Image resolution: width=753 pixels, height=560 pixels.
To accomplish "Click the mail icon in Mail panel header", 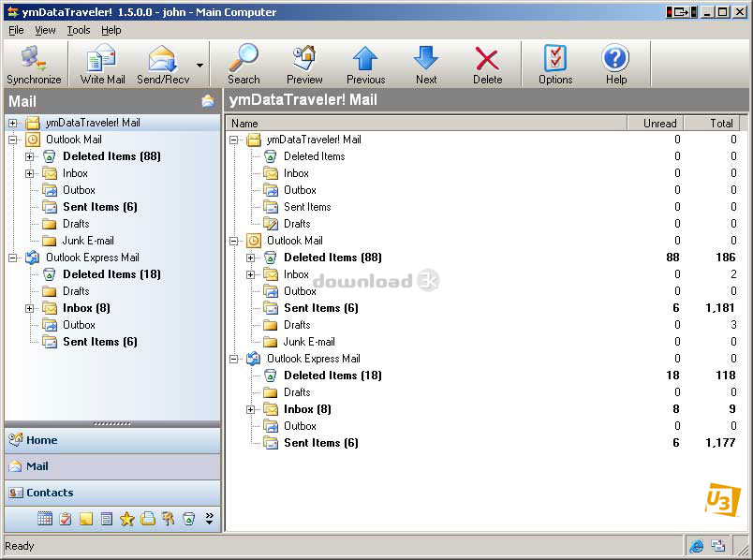I will (x=208, y=101).
